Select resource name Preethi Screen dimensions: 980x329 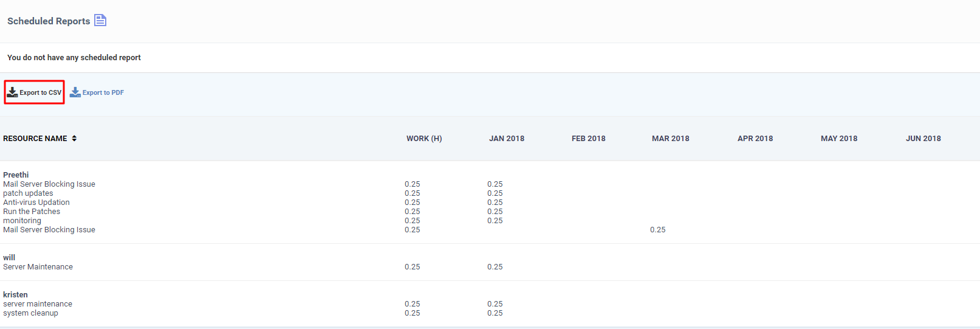tap(16, 175)
